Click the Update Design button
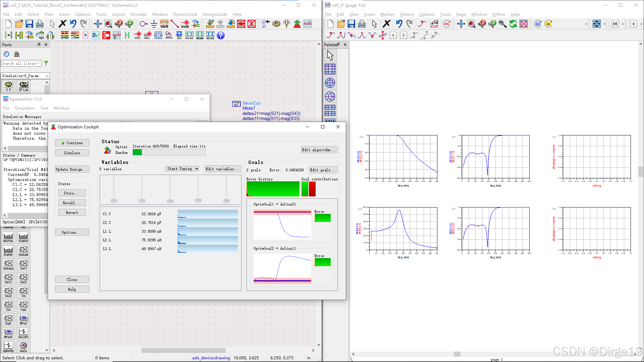Viewport: 644px width, 362px height. pyautogui.click(x=72, y=169)
